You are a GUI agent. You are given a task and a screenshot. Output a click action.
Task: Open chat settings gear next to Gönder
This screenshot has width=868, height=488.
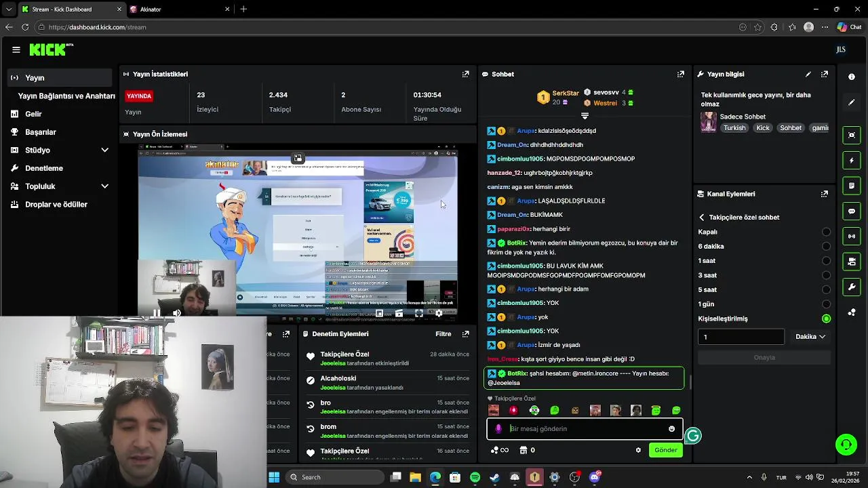pyautogui.click(x=638, y=450)
